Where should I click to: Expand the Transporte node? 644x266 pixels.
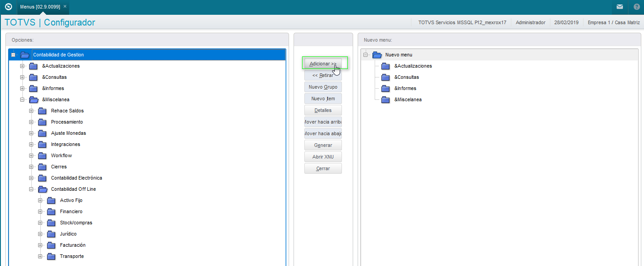tap(40, 256)
